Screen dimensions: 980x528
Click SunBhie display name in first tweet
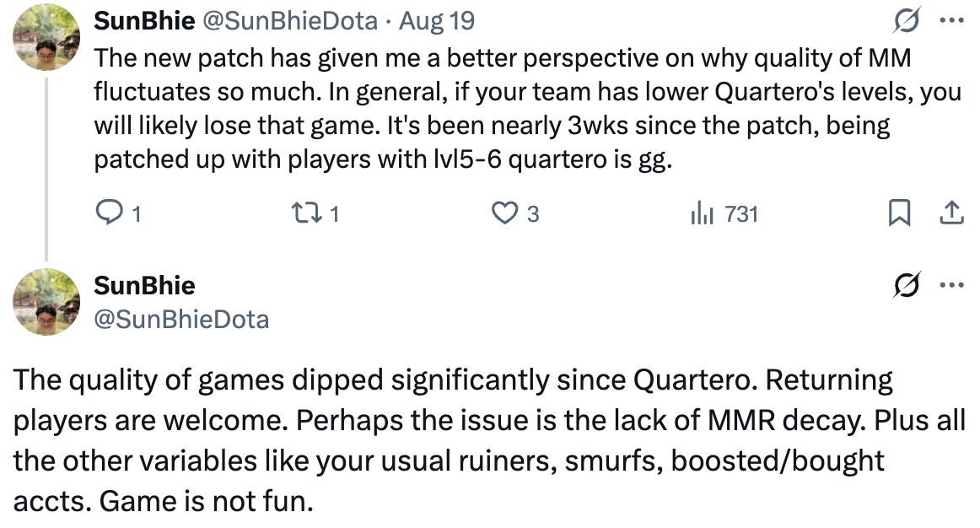(x=144, y=20)
